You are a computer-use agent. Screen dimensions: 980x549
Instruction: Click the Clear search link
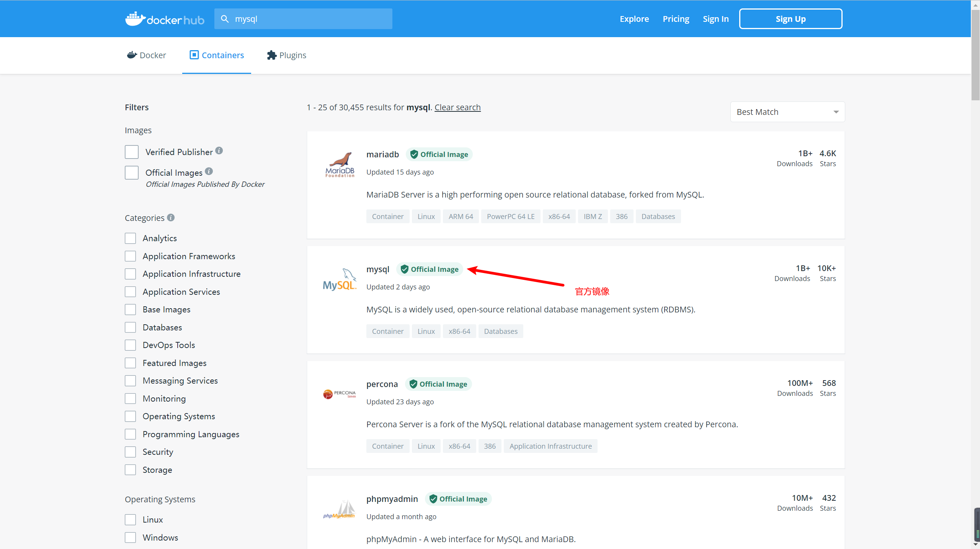pos(457,107)
